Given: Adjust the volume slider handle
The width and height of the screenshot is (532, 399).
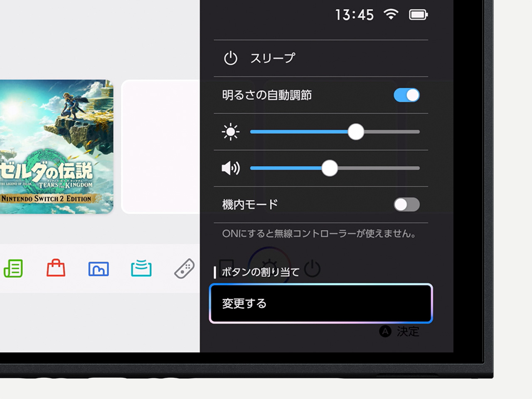Looking at the screenshot, I should [330, 168].
